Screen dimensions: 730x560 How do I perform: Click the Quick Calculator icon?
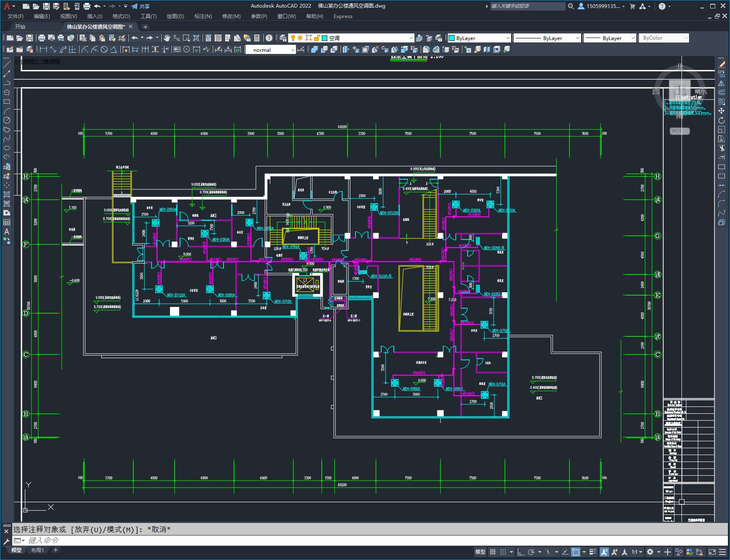click(x=257, y=38)
